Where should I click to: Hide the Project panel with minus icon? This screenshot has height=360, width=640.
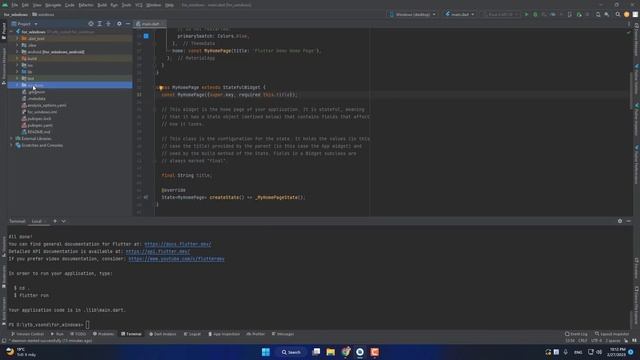point(128,24)
